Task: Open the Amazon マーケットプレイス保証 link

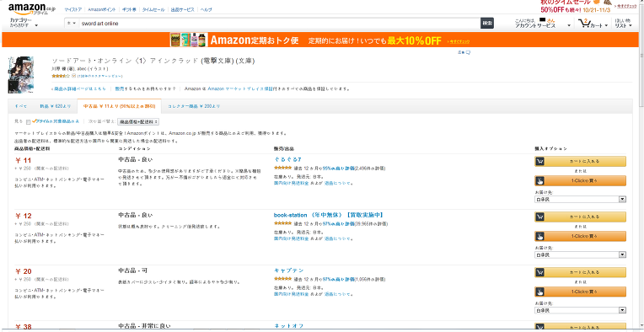Action: (240, 88)
